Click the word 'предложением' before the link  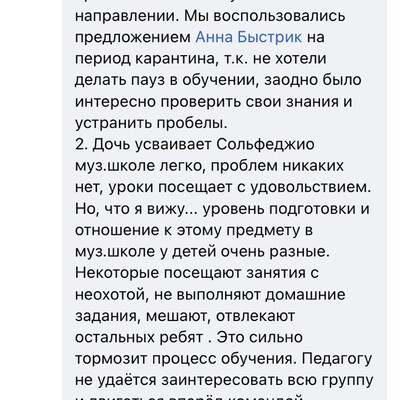133,37
